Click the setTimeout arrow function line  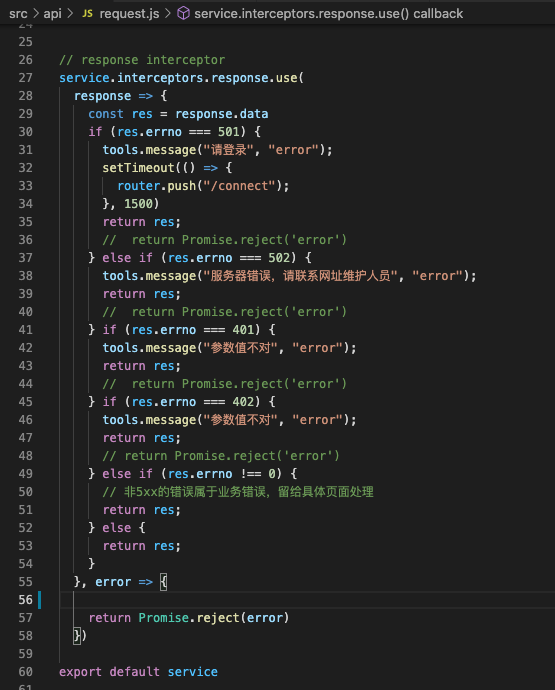click(167, 168)
